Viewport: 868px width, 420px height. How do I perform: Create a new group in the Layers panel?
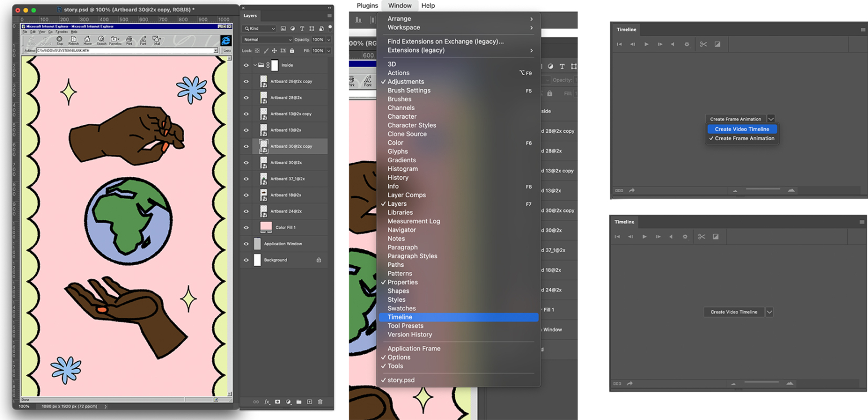point(300,402)
